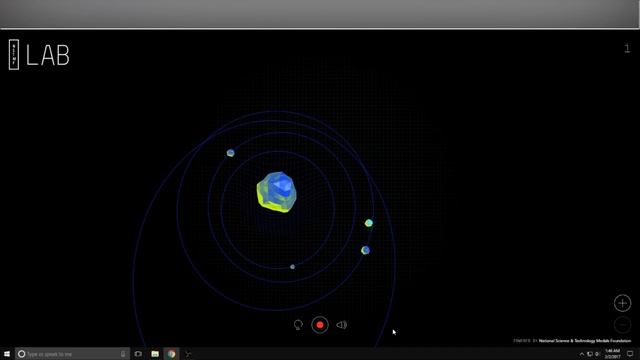
Task: Select the yellow-green planet on the right orbit
Action: coord(369,223)
